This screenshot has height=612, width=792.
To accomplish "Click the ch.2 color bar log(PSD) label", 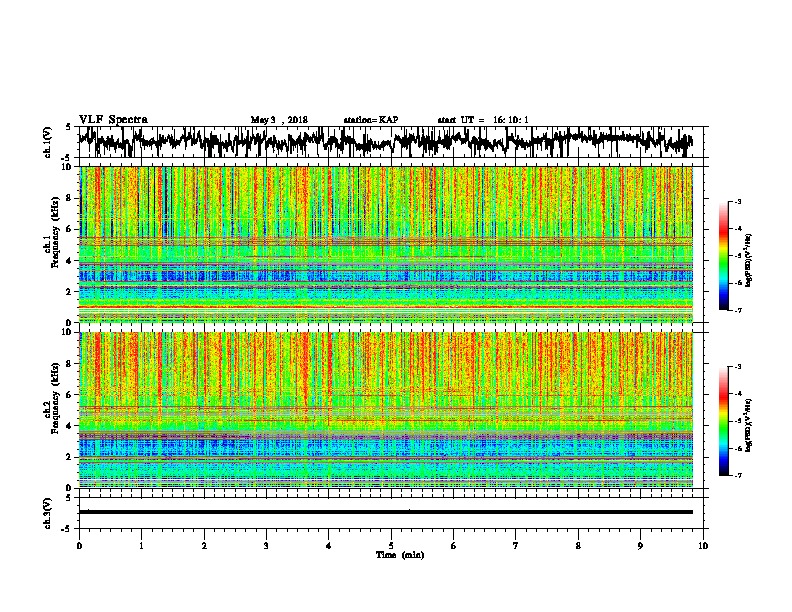I will (x=749, y=425).
